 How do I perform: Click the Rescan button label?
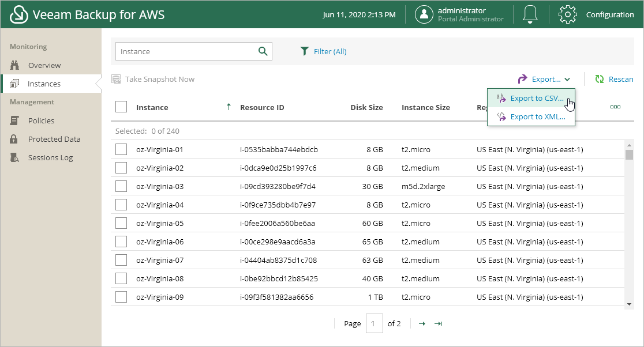(x=620, y=79)
